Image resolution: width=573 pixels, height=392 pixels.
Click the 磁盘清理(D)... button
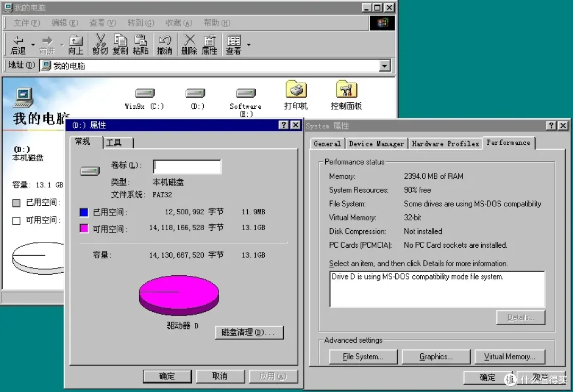tap(249, 333)
